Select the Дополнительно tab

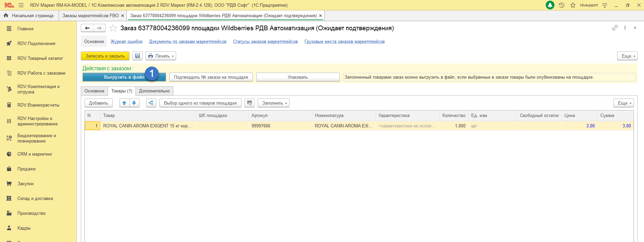(x=154, y=91)
